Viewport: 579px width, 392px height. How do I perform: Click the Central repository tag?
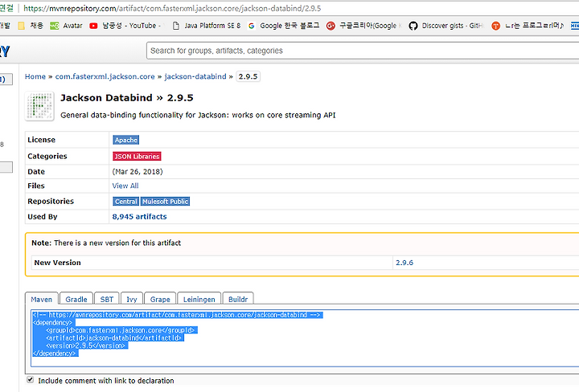pyautogui.click(x=126, y=202)
